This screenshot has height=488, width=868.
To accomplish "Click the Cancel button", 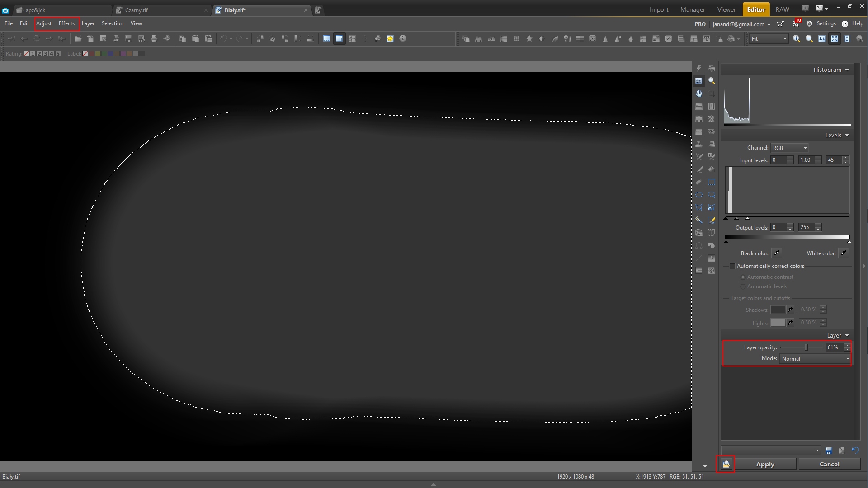I will coord(829,465).
